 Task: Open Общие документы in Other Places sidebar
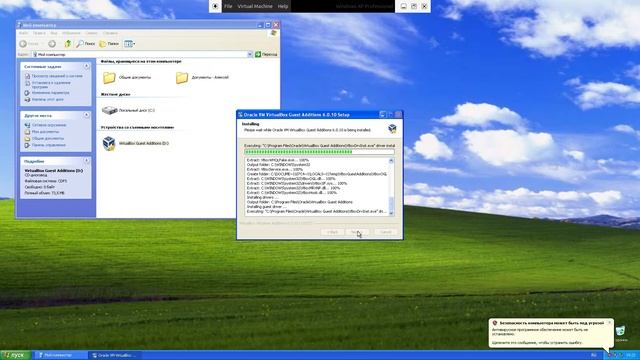click(x=47, y=138)
